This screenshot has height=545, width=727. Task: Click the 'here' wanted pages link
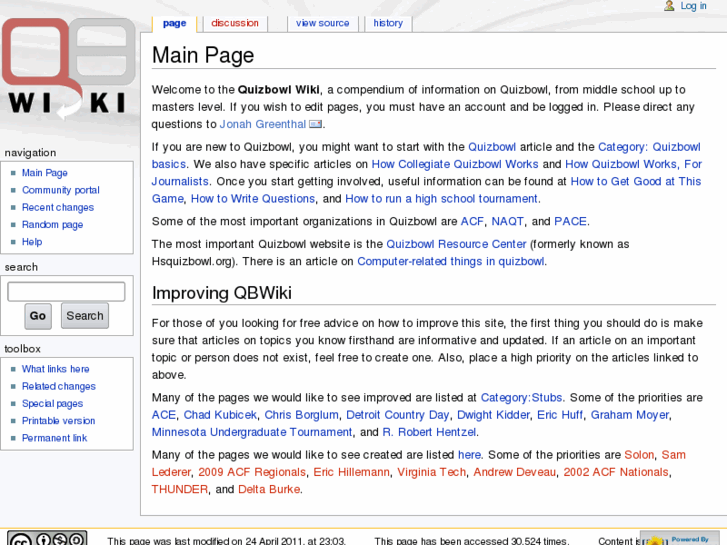(469, 455)
